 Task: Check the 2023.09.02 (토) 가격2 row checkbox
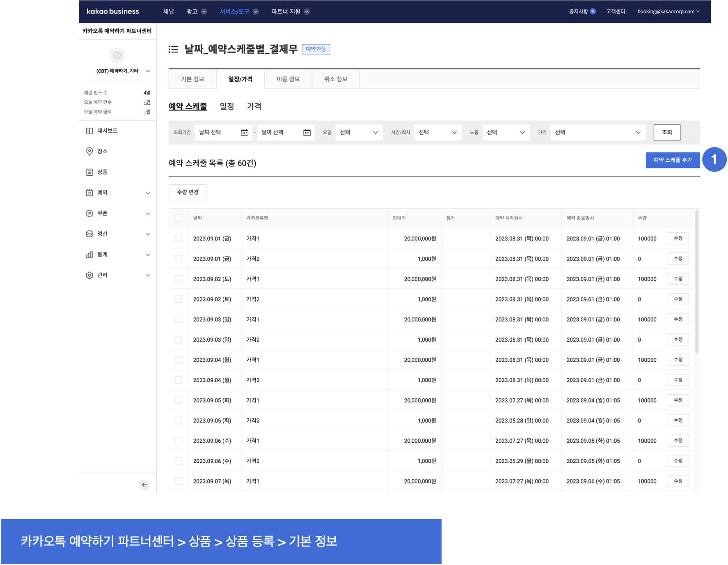pos(179,299)
